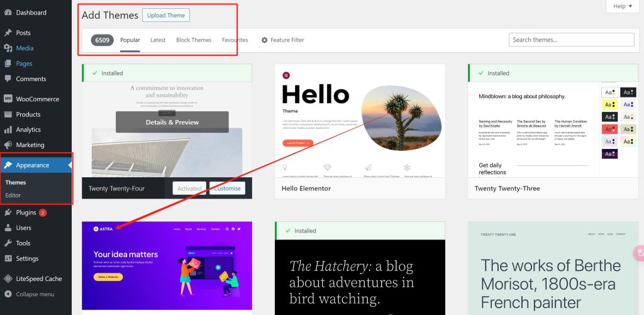The height and width of the screenshot is (315, 644).
Task: Click the Analytics bar chart icon
Action: 8,130
